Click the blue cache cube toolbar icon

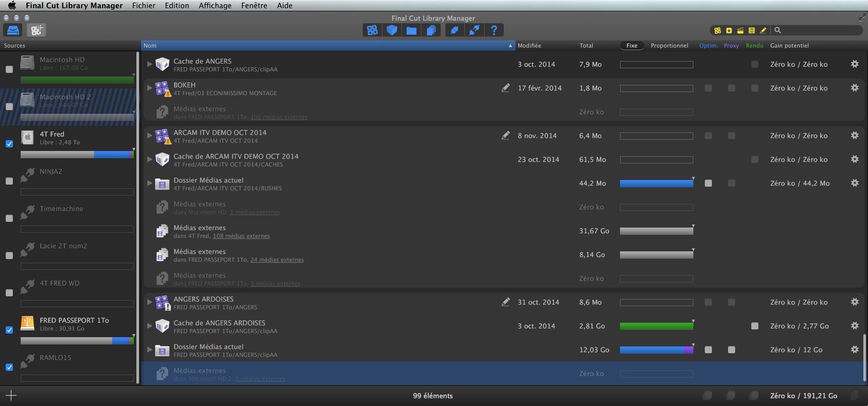tap(392, 30)
